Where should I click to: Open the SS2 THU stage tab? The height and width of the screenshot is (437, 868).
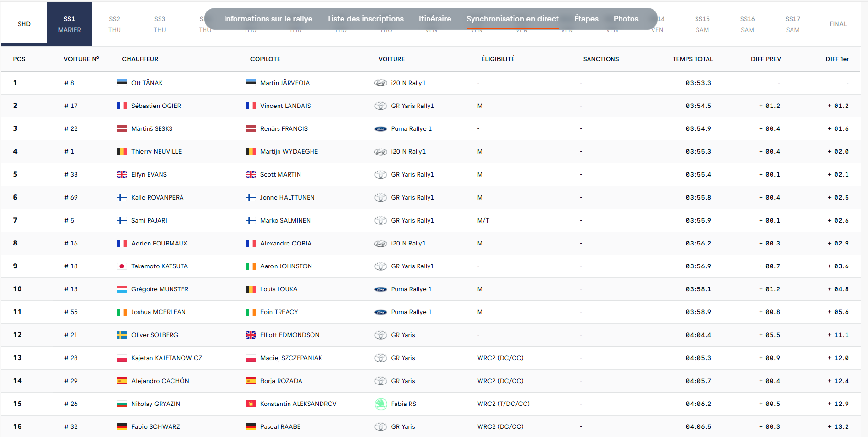(x=115, y=24)
